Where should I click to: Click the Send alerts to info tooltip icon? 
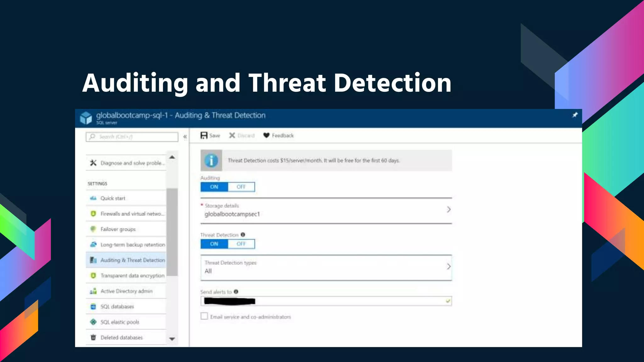236,292
